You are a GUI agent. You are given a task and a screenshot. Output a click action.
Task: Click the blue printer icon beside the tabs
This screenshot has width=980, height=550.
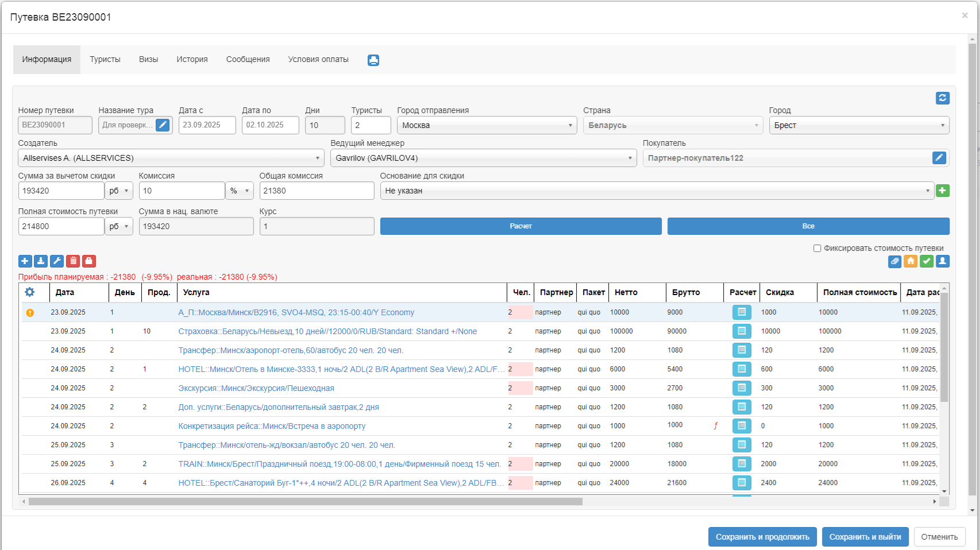tap(373, 60)
